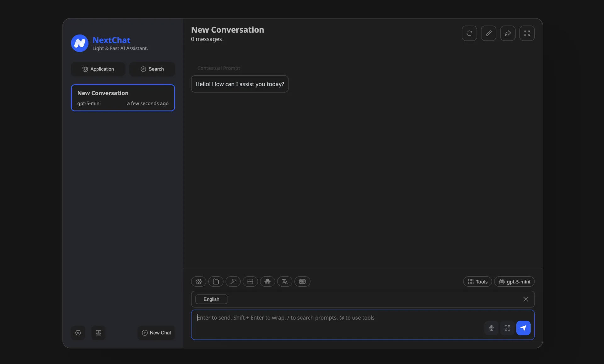
Task: Dismiss the English chip with the X
Action: (526, 299)
